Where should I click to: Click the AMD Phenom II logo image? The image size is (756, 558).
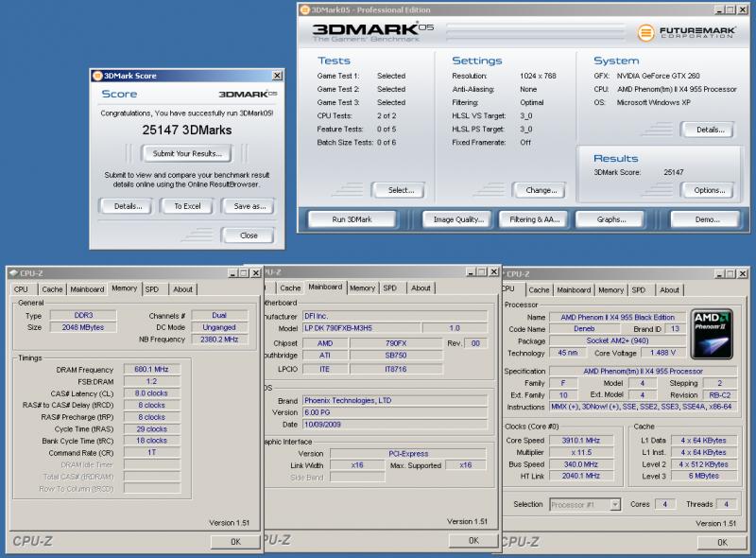pyautogui.click(x=712, y=334)
